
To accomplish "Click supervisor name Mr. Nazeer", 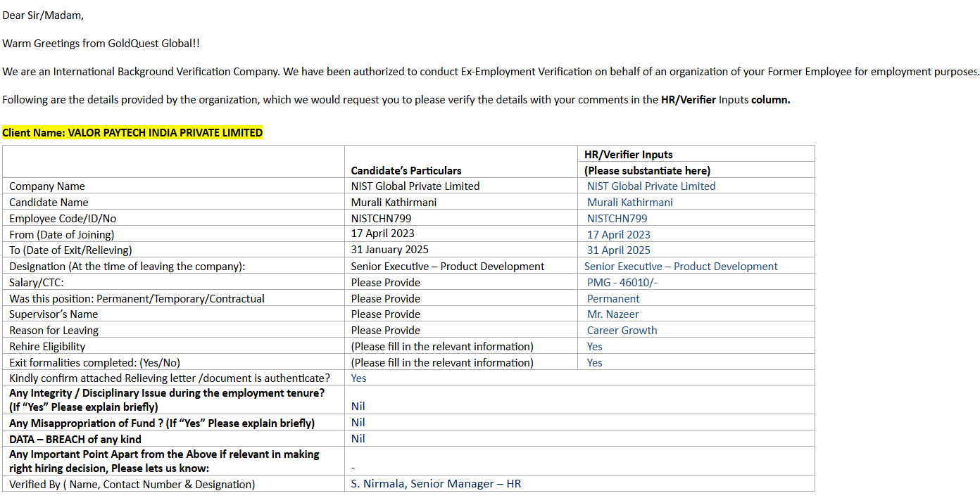I will [612, 314].
